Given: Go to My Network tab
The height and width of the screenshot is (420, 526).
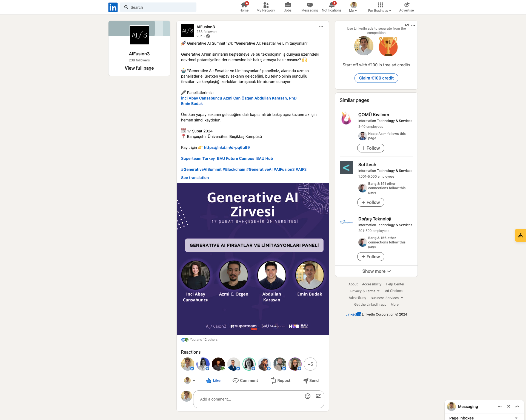Looking at the screenshot, I should 266,7.
